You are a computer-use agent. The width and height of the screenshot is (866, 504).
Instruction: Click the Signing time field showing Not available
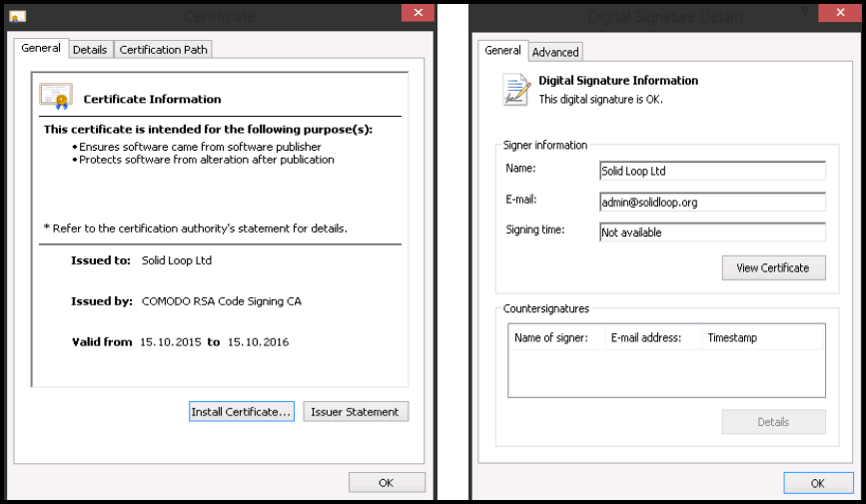(712, 232)
